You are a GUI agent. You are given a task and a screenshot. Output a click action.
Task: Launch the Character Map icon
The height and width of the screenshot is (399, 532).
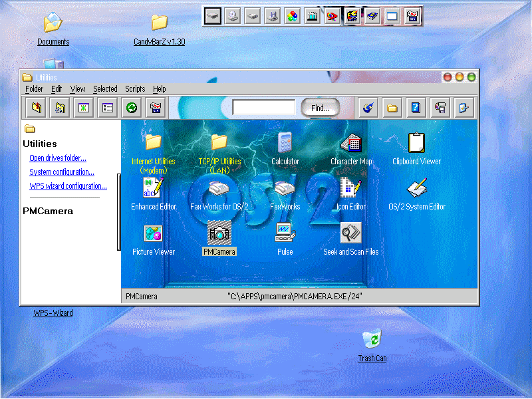coord(351,142)
